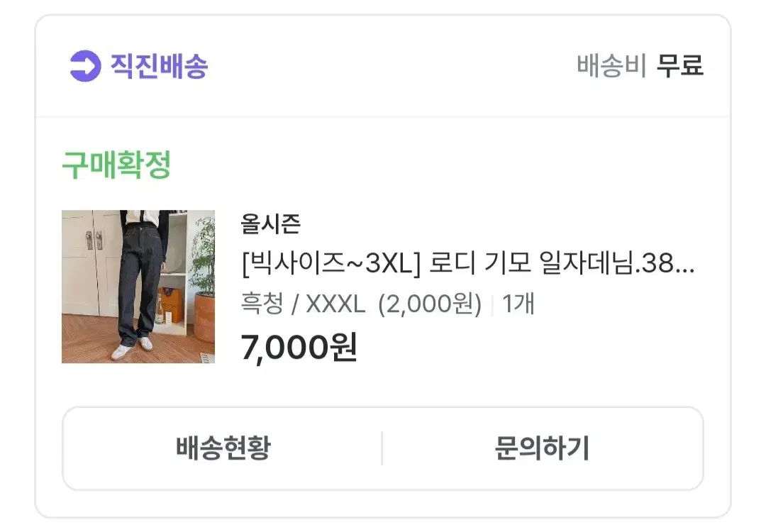
Task: Tap the (2,000원) option surcharge
Action: coord(430,304)
